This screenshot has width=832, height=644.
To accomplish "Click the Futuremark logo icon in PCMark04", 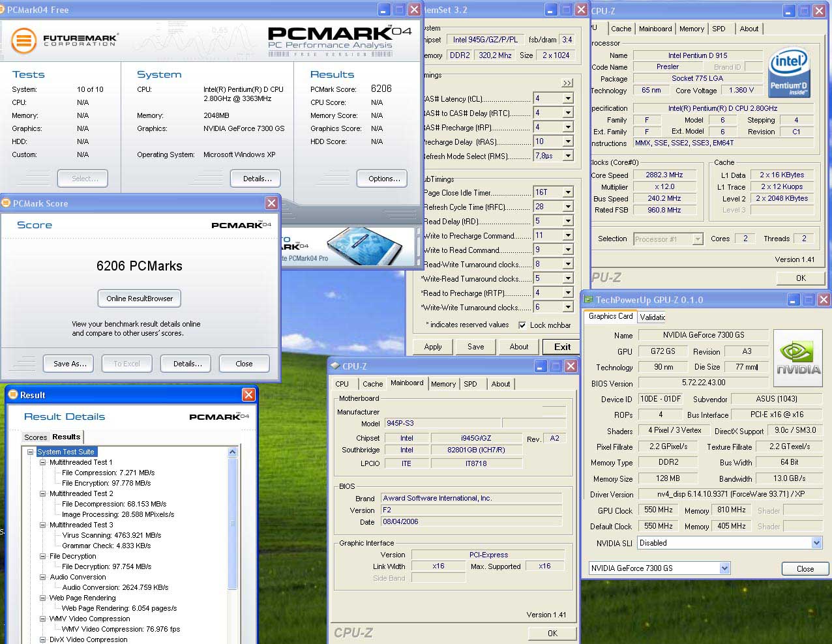I will click(x=23, y=40).
